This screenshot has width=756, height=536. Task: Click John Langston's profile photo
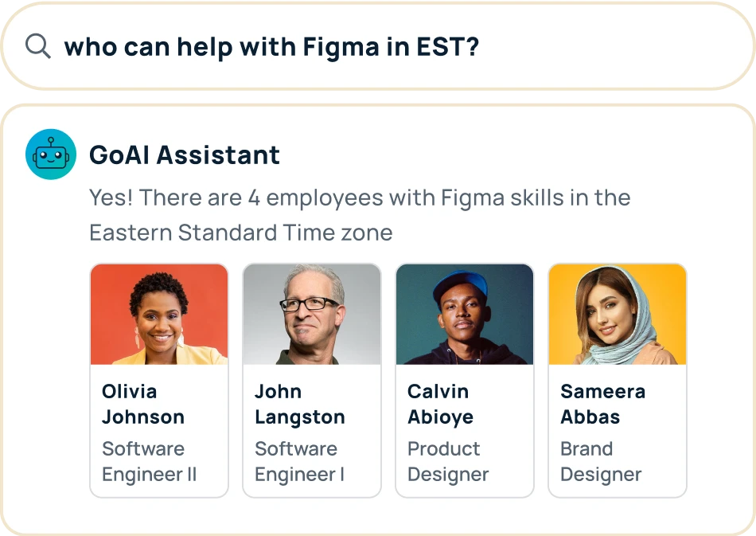click(311, 314)
